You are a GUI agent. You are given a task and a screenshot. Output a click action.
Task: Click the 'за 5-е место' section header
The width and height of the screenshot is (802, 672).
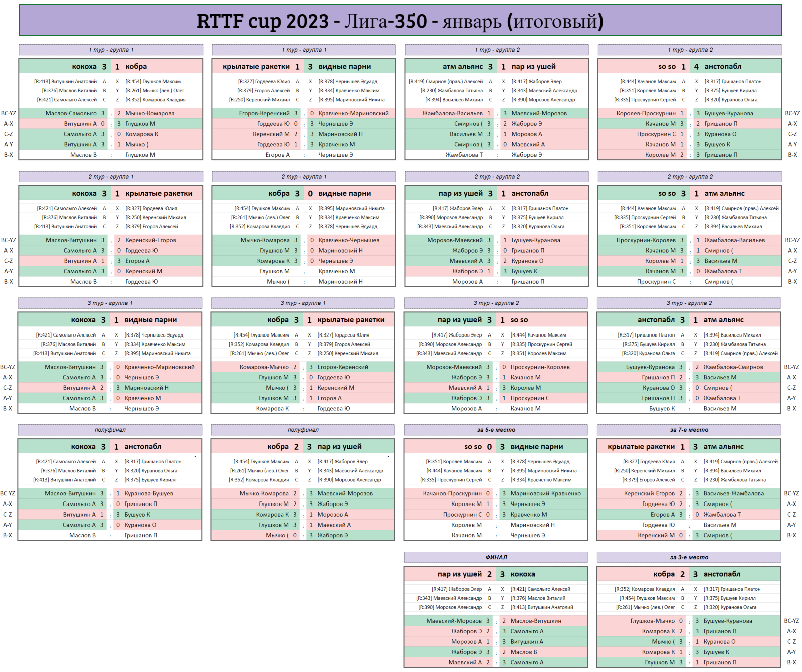coord(496,430)
